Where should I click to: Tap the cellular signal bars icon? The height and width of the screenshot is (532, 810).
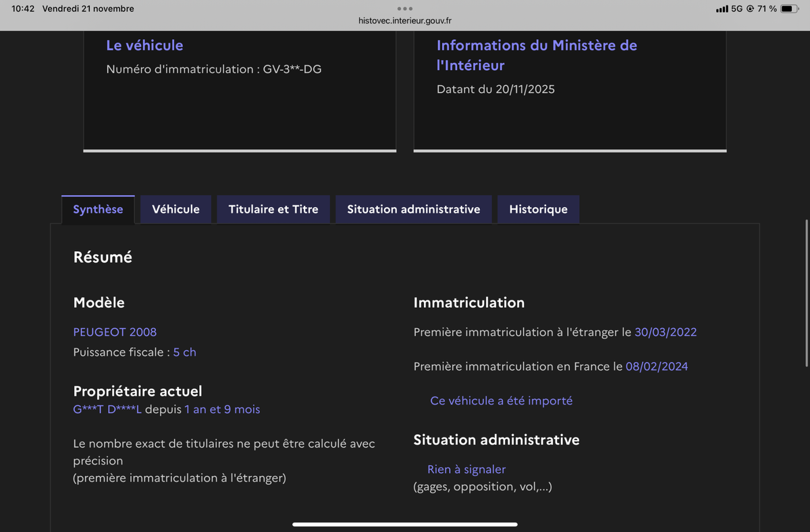[x=722, y=9]
